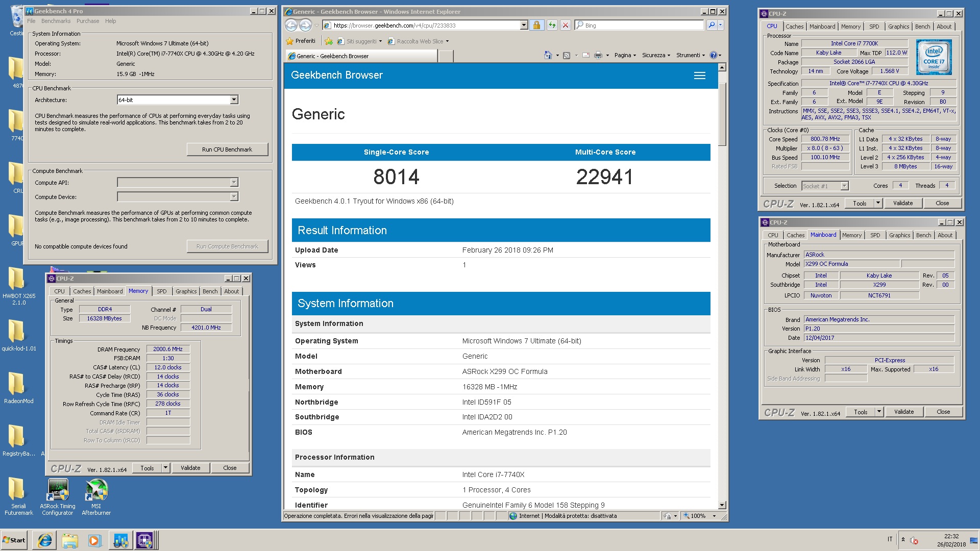This screenshot has height=551, width=980.
Task: Open the Sicurezza dropdown menu
Action: (656, 55)
